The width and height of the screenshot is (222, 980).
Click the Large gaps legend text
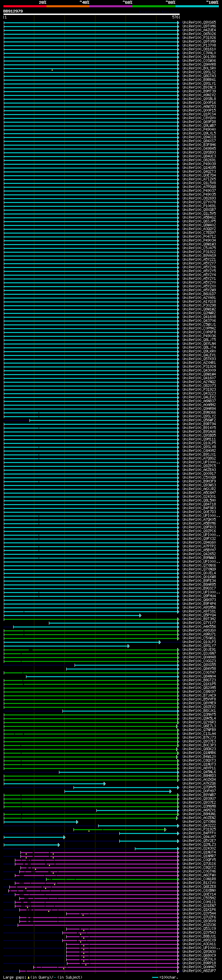[43, 977]
